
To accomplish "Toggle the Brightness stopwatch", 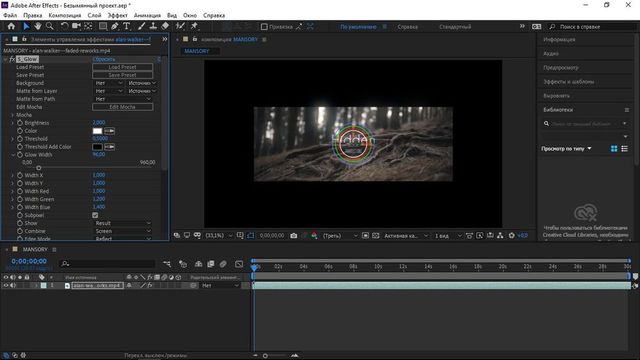I will tap(20, 122).
